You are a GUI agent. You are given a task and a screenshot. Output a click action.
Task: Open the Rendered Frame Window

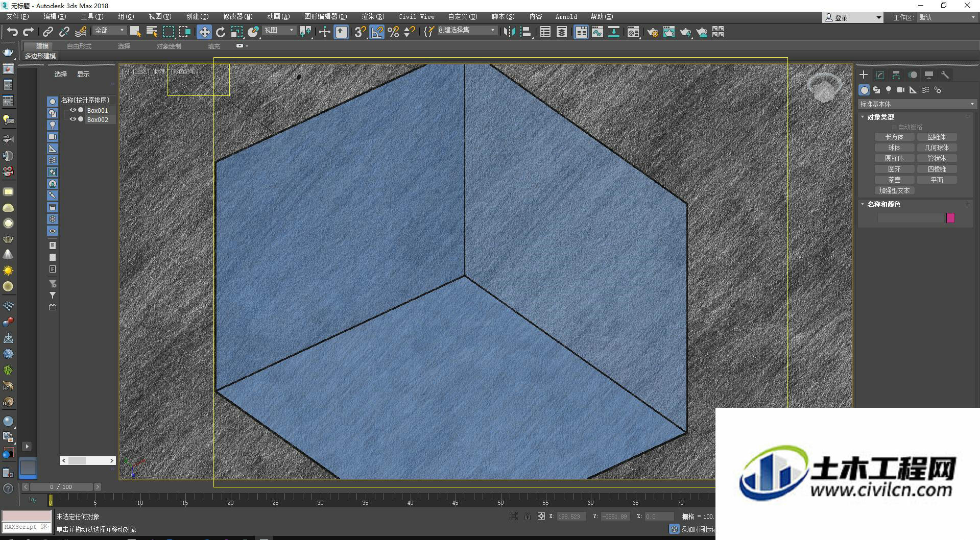pos(669,32)
